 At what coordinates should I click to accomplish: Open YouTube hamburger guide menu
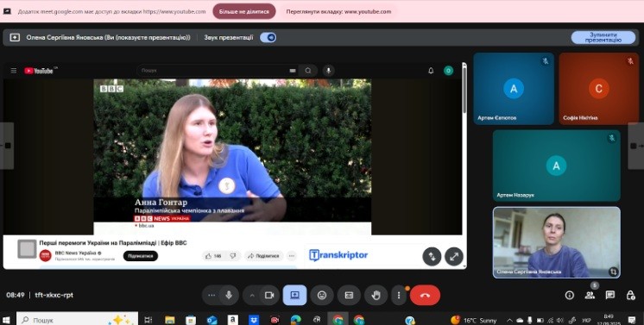[x=14, y=71]
